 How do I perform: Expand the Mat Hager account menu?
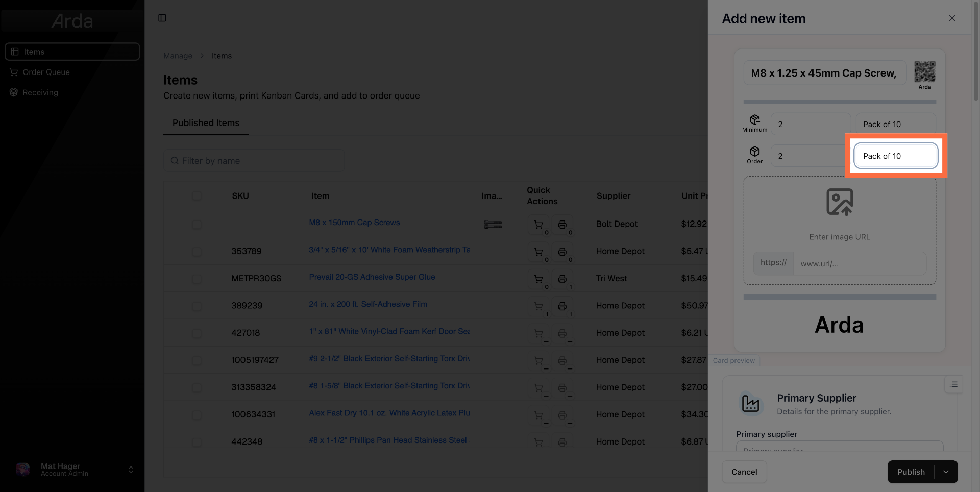click(x=131, y=470)
